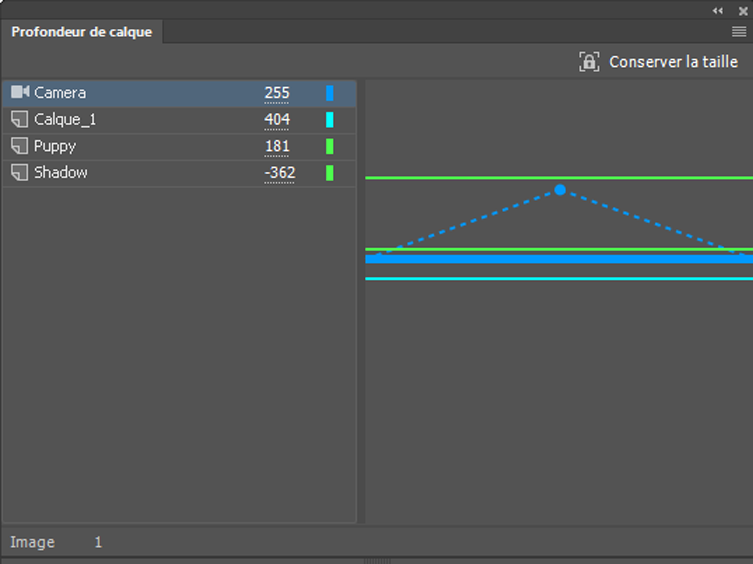Click the Calque_1 layer icon
The height and width of the screenshot is (564, 753).
coord(19,120)
